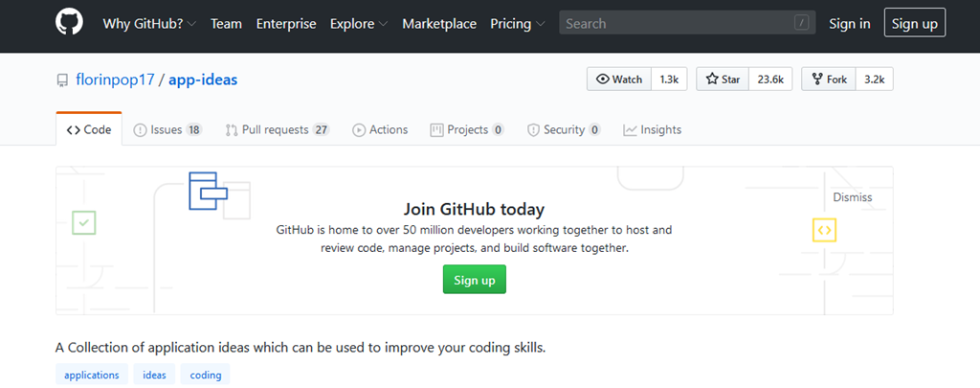980x388 pixels.
Task: Sign in via header link
Action: point(850,24)
